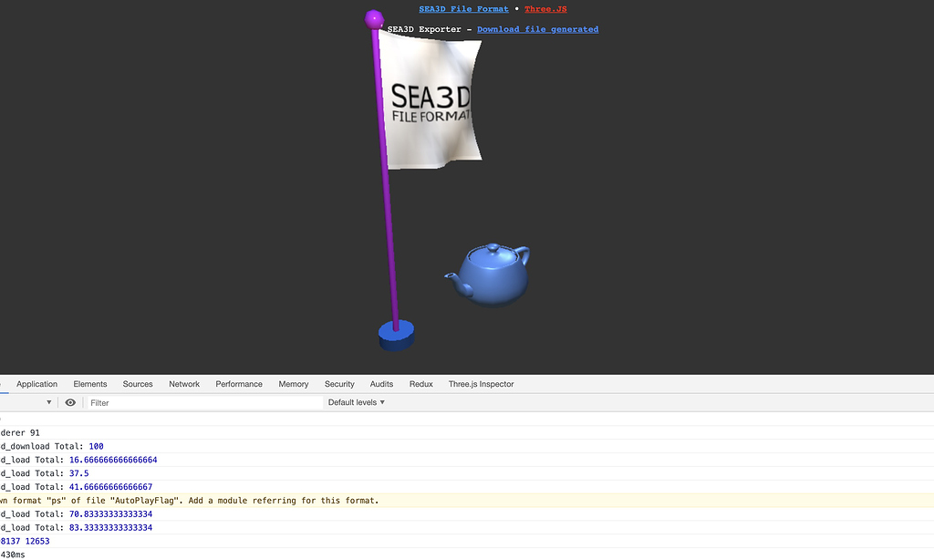
Task: Open the Sources tab
Action: point(138,384)
